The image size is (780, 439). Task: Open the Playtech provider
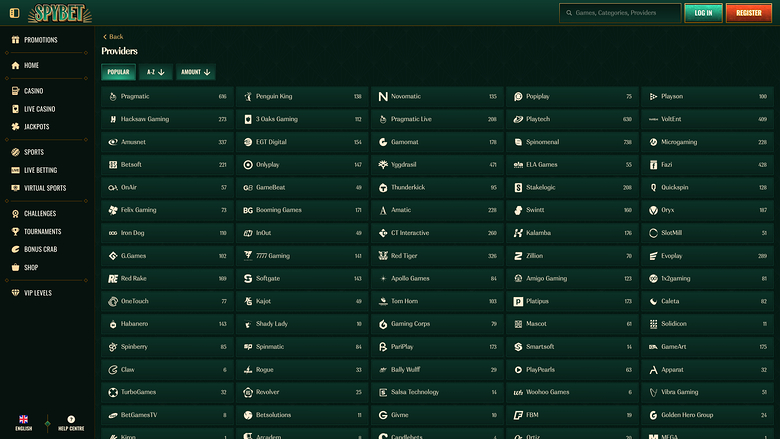pyautogui.click(x=572, y=119)
